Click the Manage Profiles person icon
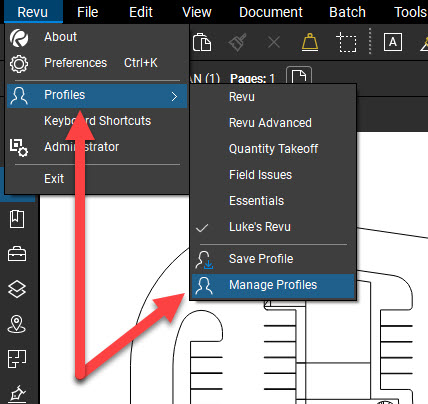This screenshot has width=428, height=404. tap(204, 286)
